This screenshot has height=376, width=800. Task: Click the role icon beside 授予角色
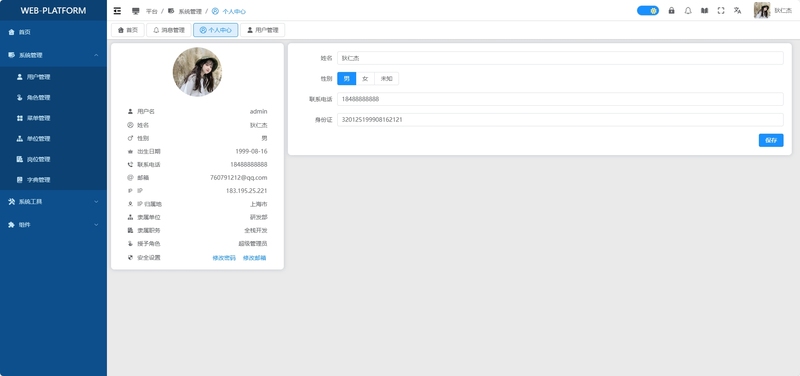[x=130, y=244]
